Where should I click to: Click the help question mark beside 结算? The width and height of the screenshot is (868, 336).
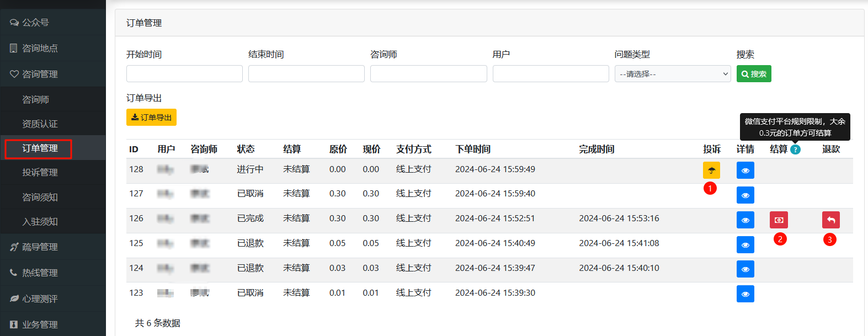pos(795,150)
